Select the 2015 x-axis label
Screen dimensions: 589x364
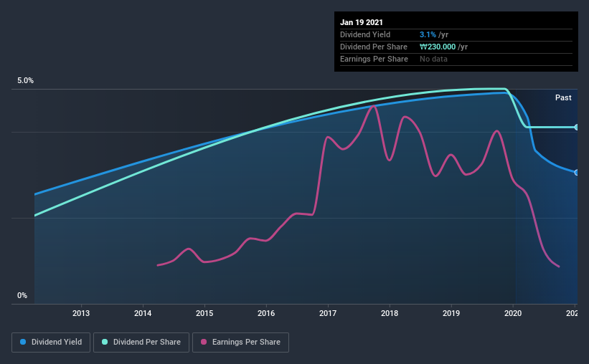[204, 313]
